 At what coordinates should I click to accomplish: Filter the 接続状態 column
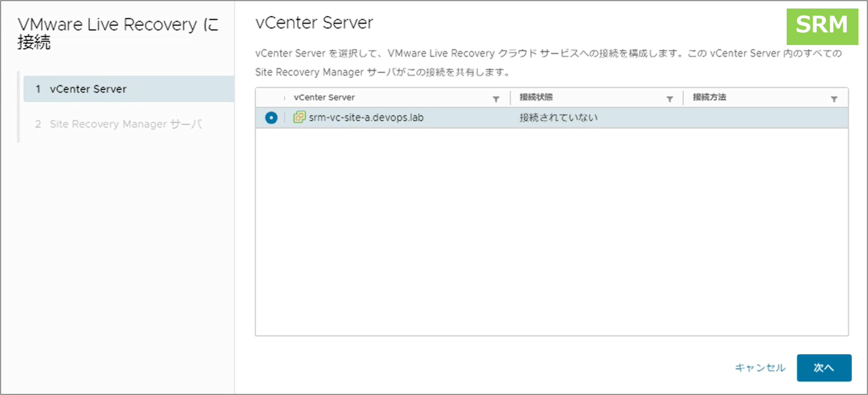tap(669, 99)
